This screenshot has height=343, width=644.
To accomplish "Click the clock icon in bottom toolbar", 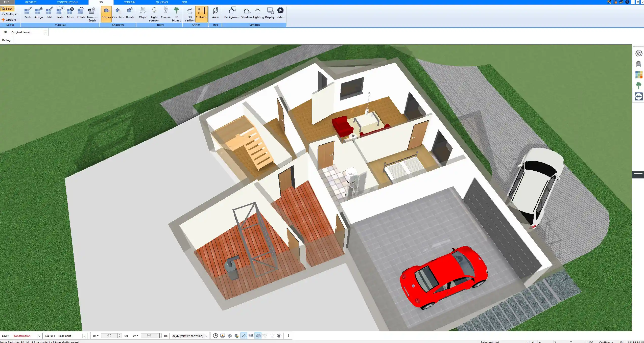I will [215, 336].
